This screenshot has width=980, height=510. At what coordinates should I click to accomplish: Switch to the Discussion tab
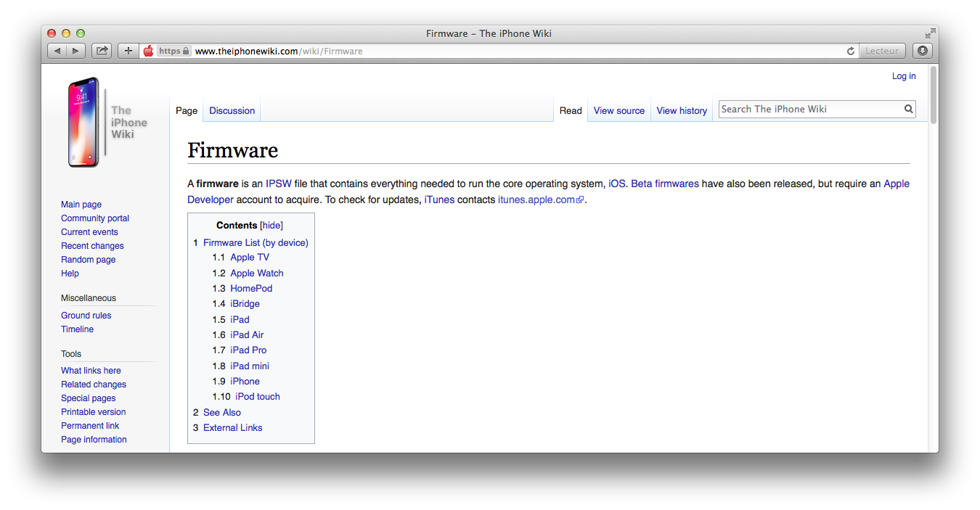click(x=232, y=110)
